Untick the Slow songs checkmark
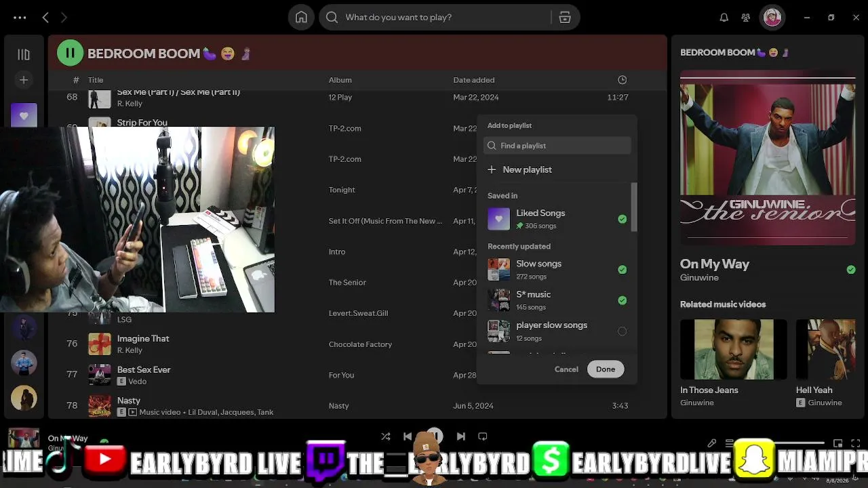 622,270
